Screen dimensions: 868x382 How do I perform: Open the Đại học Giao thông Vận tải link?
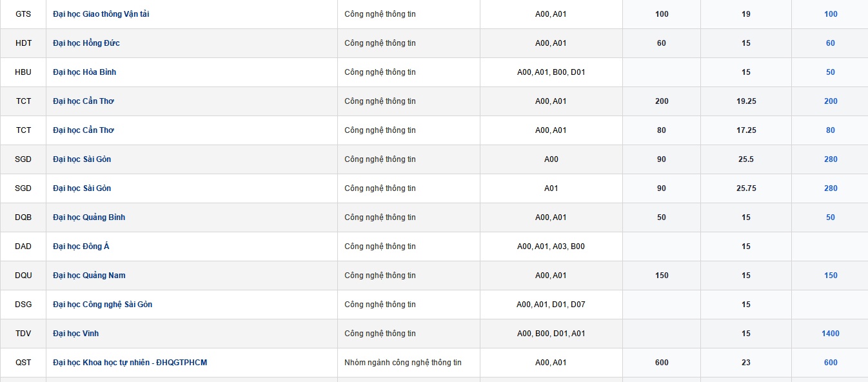101,14
